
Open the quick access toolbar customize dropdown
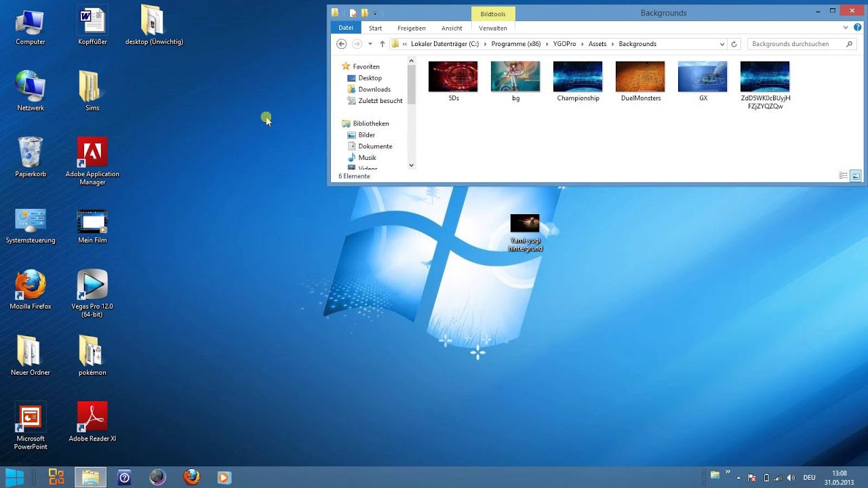375,13
